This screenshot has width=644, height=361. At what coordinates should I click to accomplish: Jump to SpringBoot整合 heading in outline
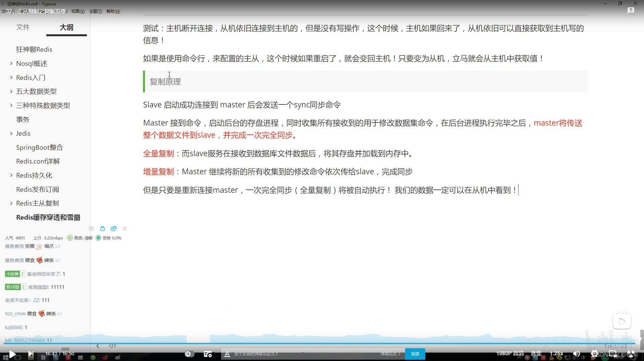(40, 147)
